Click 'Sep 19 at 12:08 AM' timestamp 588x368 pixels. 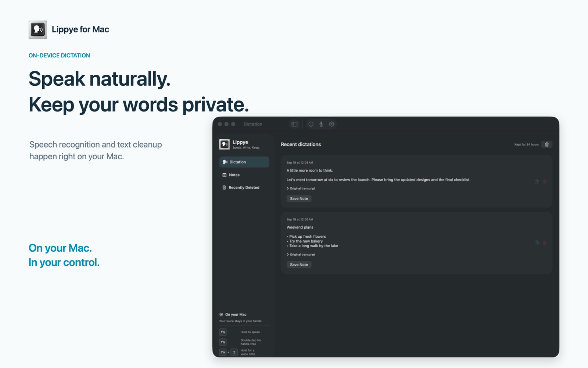300,163
